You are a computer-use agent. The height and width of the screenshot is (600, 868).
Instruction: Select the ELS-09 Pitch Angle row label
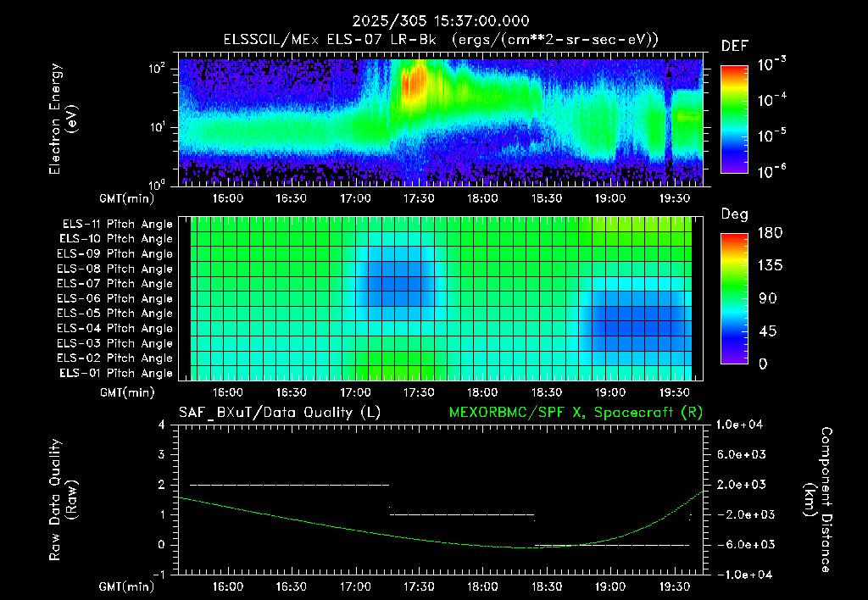[x=115, y=254]
